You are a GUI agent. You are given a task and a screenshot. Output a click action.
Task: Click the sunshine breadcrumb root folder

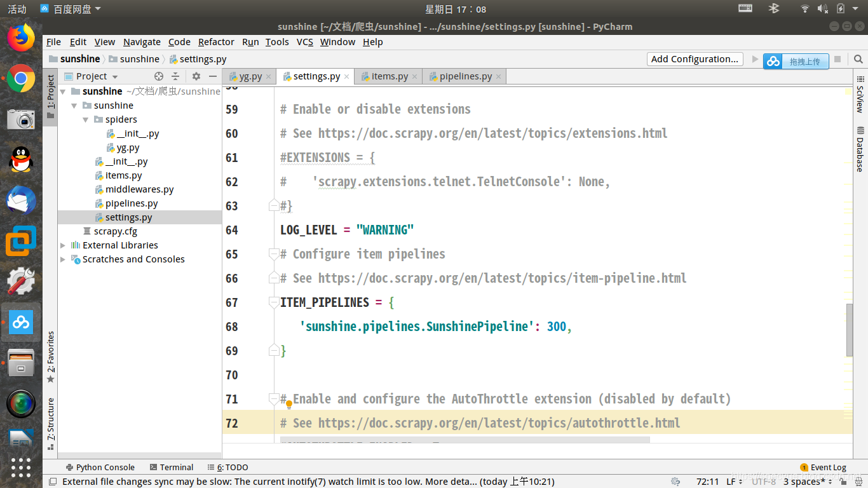[74, 59]
